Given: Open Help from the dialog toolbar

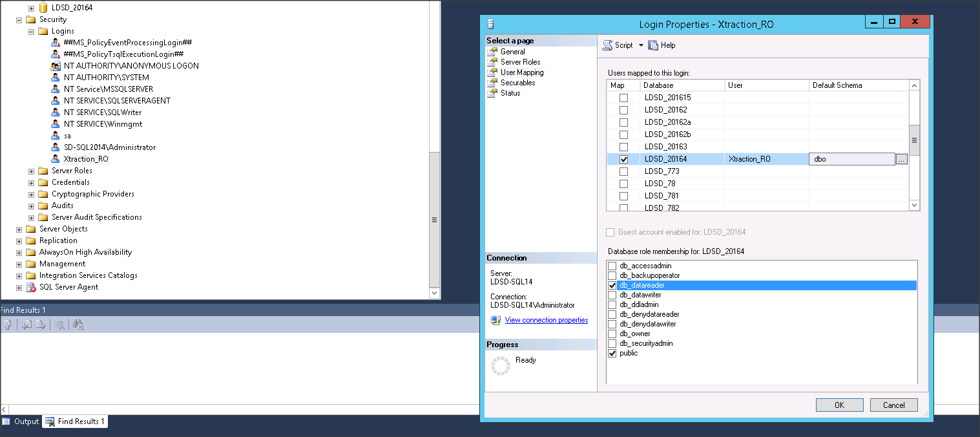Looking at the screenshot, I should [x=662, y=45].
